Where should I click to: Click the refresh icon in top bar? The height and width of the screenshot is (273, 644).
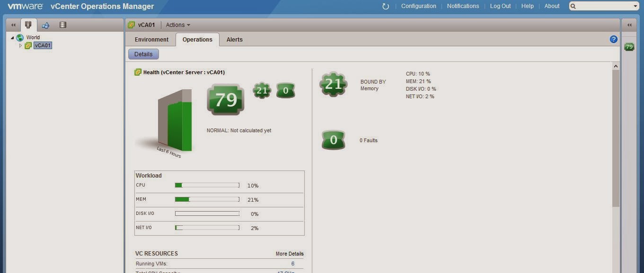coord(386,7)
